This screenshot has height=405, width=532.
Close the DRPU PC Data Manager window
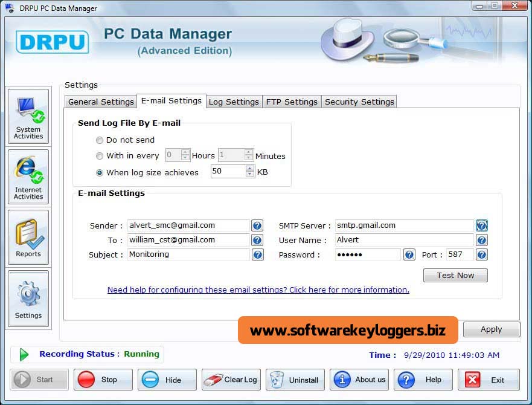[514, 6]
